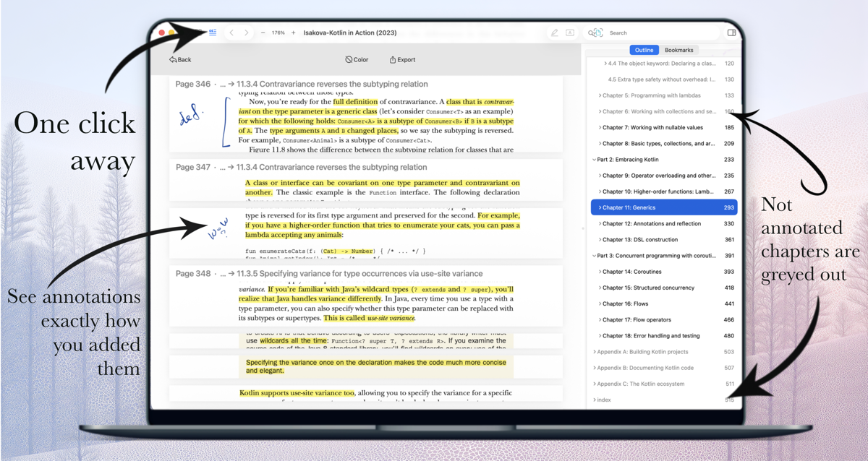Click the 176% zoom level
Viewport: 868px width, 461px height.
[x=278, y=33]
